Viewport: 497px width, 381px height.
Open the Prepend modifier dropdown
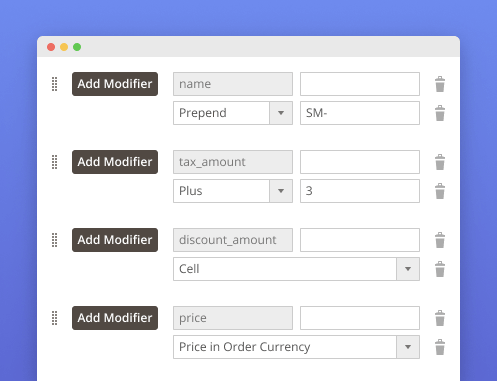tap(233, 113)
